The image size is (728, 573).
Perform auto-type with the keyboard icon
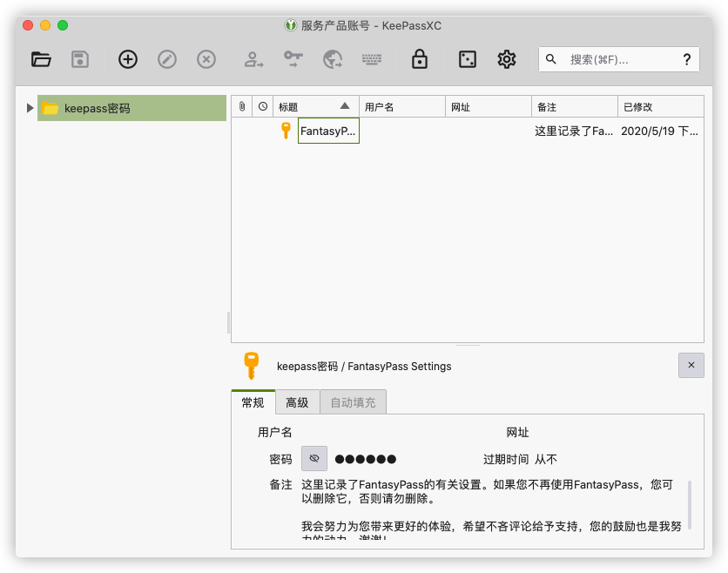point(372,59)
